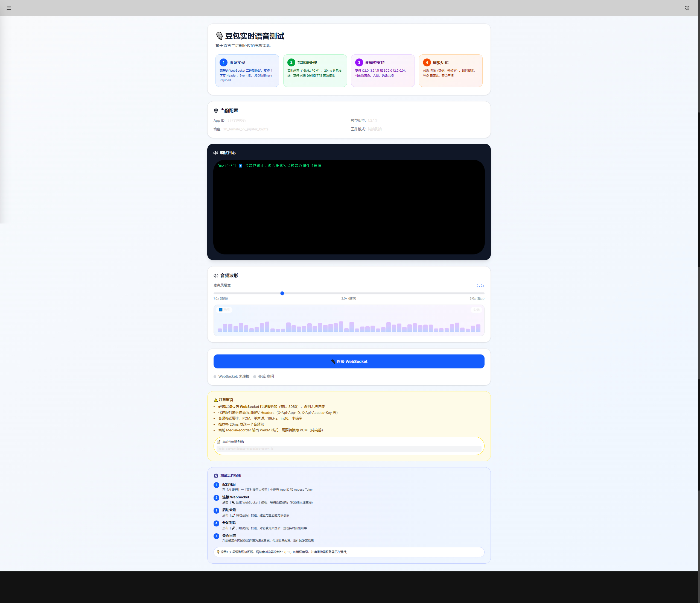
Task: Click the step 4 circle for 开始对话
Action: coord(217,523)
